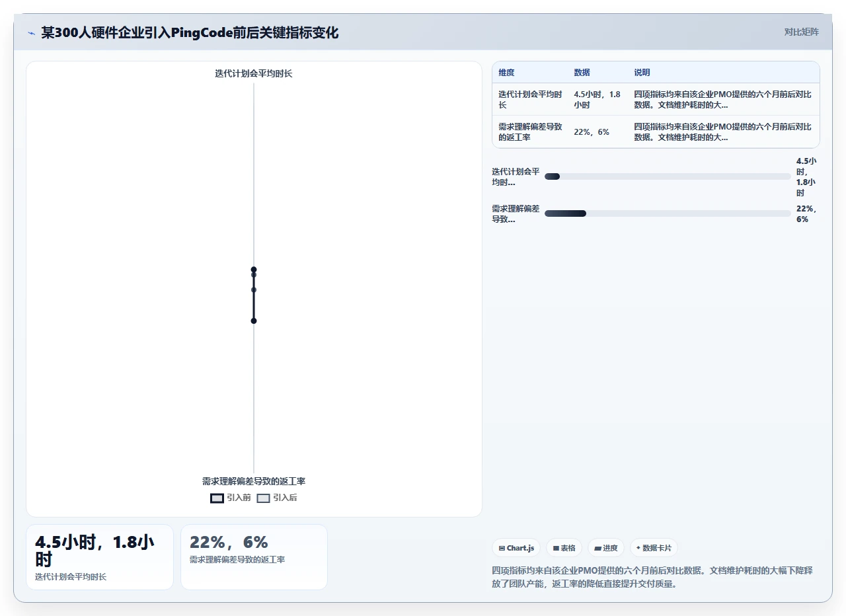Click the 22%，6% data card
Screen dimensions: 846x616
tap(254, 557)
